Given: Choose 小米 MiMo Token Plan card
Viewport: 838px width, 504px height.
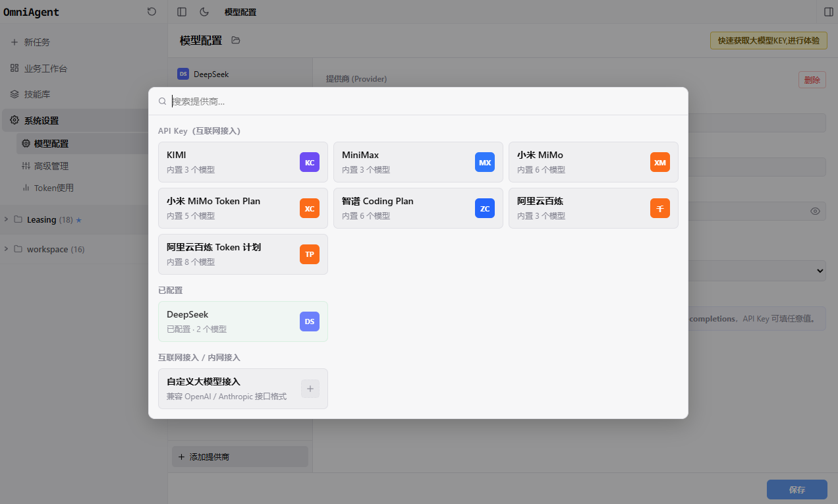Looking at the screenshot, I should (243, 208).
